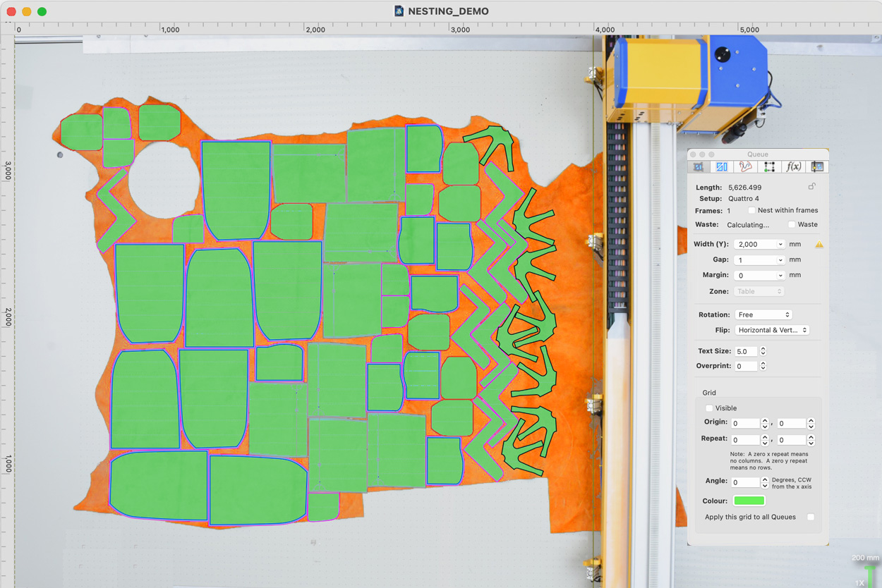The height and width of the screenshot is (588, 882).
Task: Click the yellow warning triangle next to Width
Action: (x=819, y=245)
